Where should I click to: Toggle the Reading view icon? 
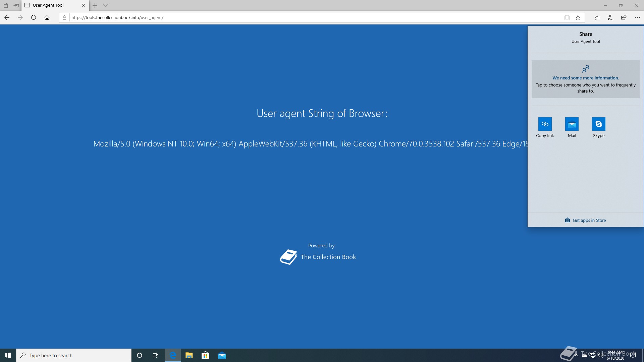tap(567, 18)
